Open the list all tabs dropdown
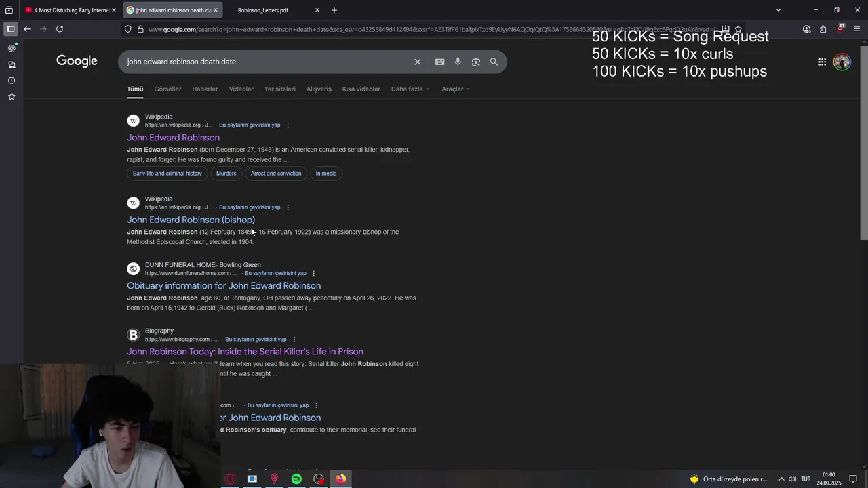The image size is (868, 488). [778, 10]
